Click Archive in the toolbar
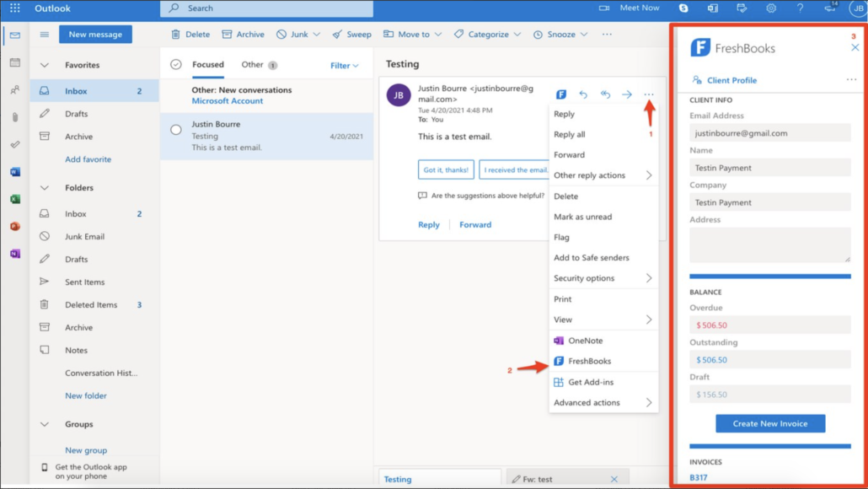Viewport: 868px width, 489px height. [x=243, y=35]
